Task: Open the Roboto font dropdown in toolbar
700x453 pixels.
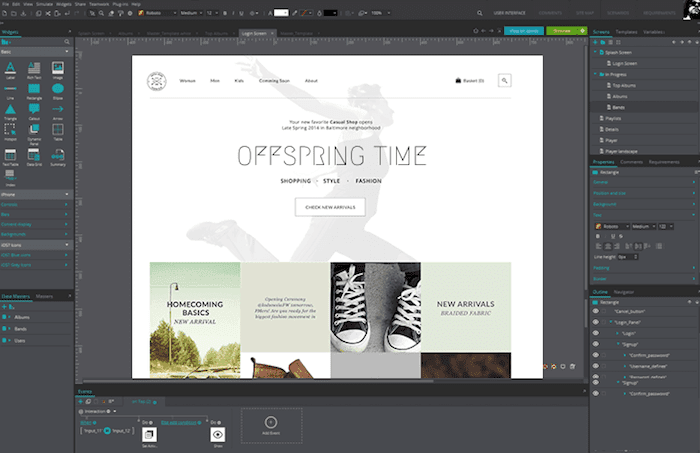Action: pos(158,13)
